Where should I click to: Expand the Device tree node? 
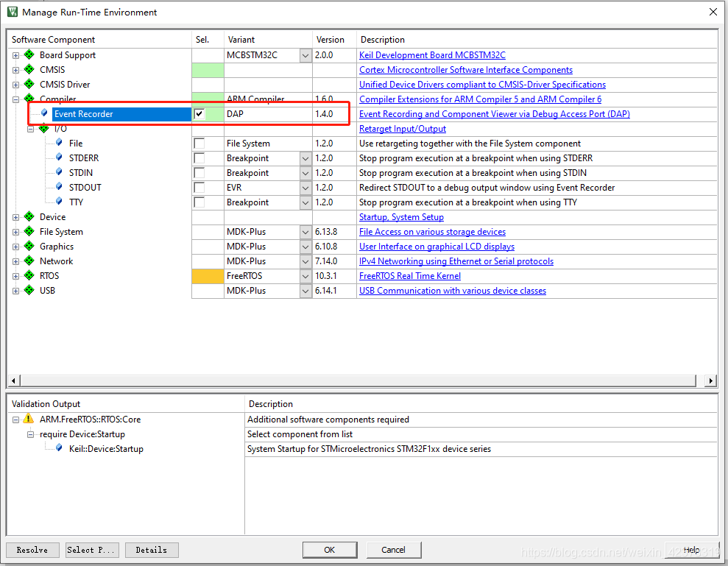15,217
